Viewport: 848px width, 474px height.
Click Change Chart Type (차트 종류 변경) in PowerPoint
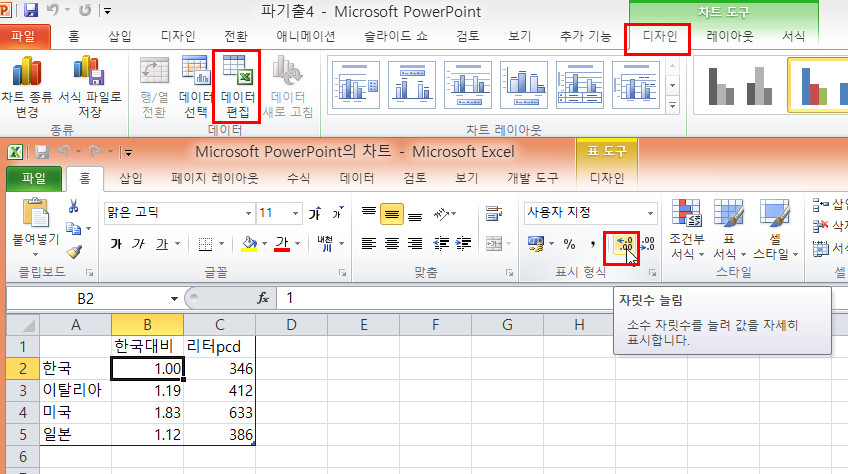(x=26, y=87)
